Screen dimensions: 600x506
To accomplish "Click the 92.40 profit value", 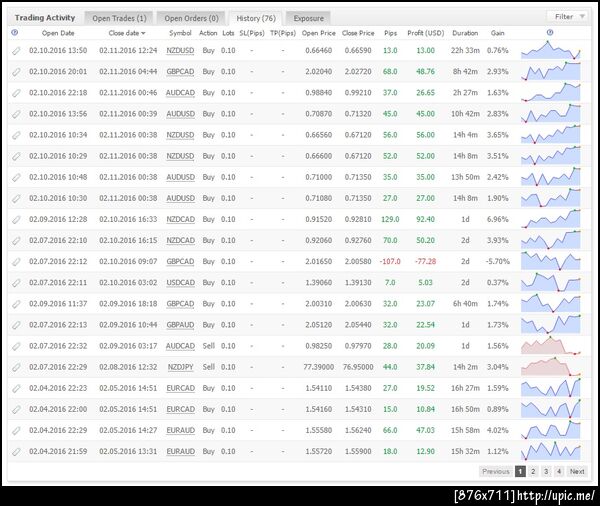I will click(426, 219).
